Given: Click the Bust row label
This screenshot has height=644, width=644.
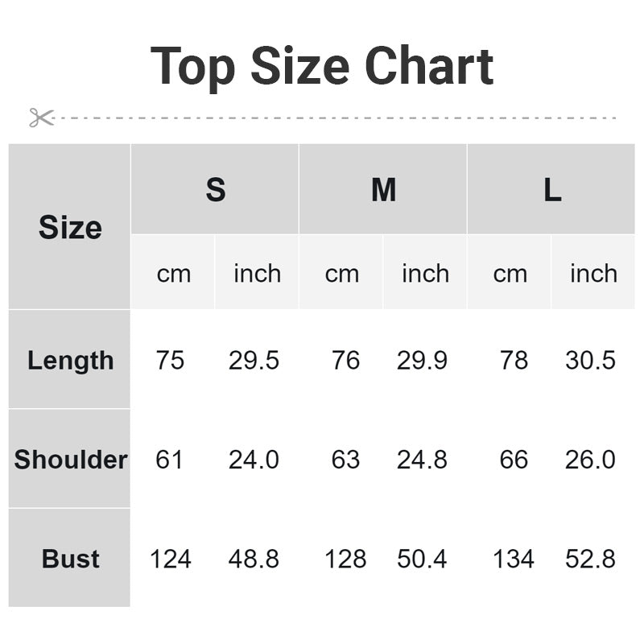Looking at the screenshot, I should [x=69, y=558].
